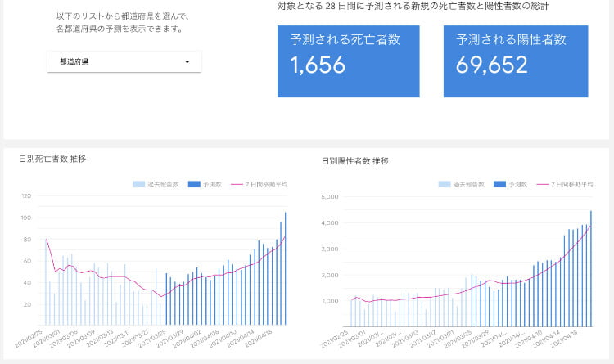
Task: Select the 日別陽性者数 推移 chart title
Action: coord(355,161)
